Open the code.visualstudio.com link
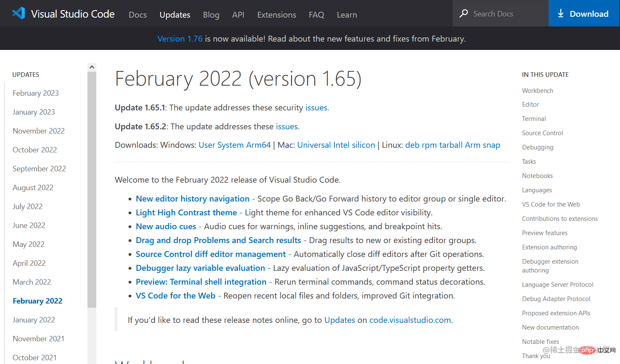This screenshot has width=620, height=364. [410, 320]
